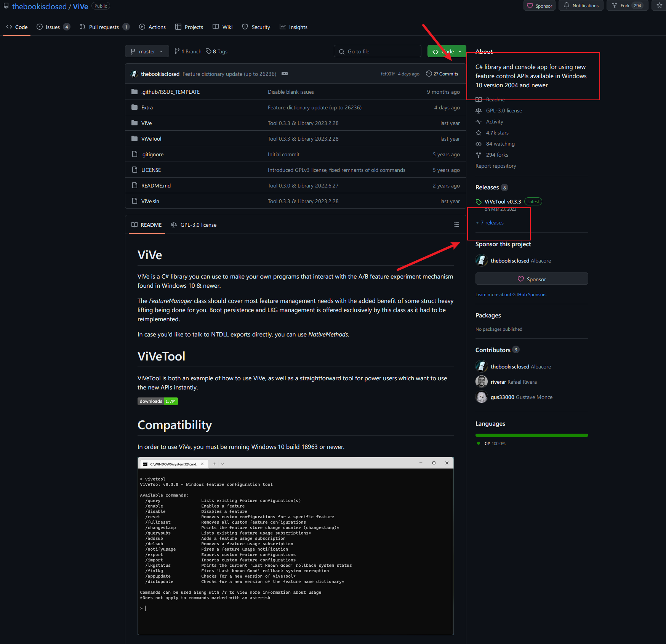View the 1 Branch link
666x644 pixels.
pyautogui.click(x=188, y=51)
